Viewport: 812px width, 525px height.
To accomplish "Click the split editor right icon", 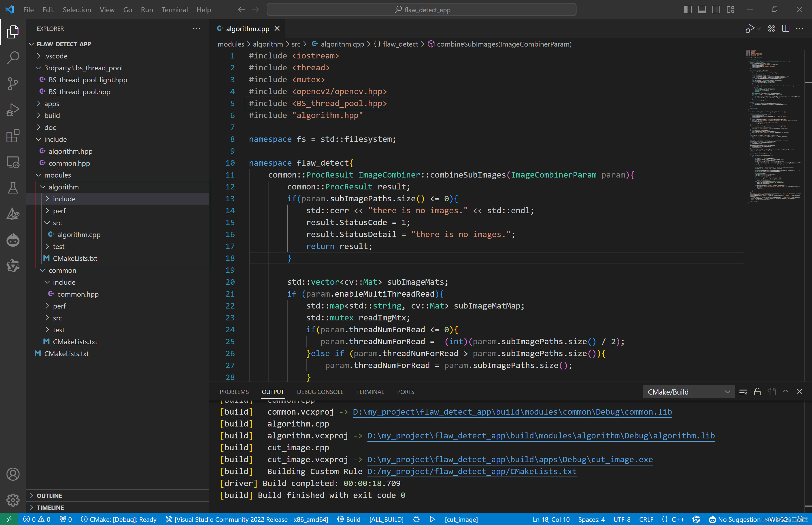I will 785,29.
